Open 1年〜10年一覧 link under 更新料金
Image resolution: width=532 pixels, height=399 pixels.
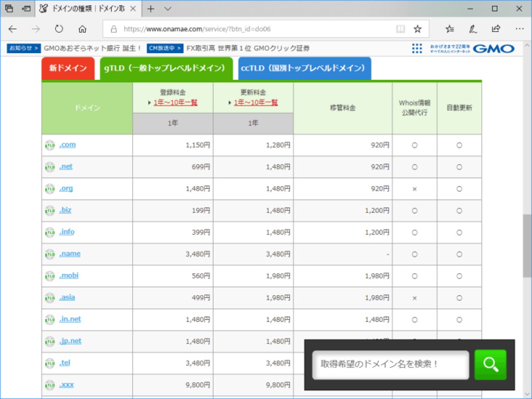(x=256, y=102)
